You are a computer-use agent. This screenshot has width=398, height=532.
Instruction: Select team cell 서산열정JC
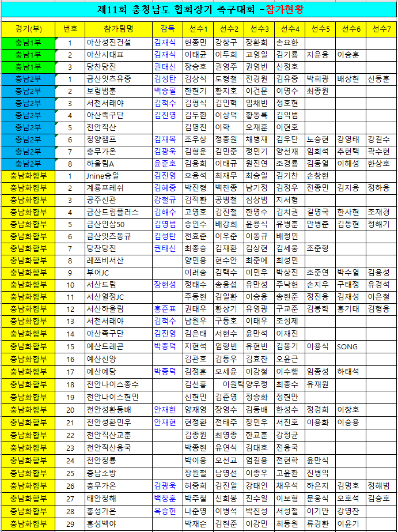coord(119,297)
